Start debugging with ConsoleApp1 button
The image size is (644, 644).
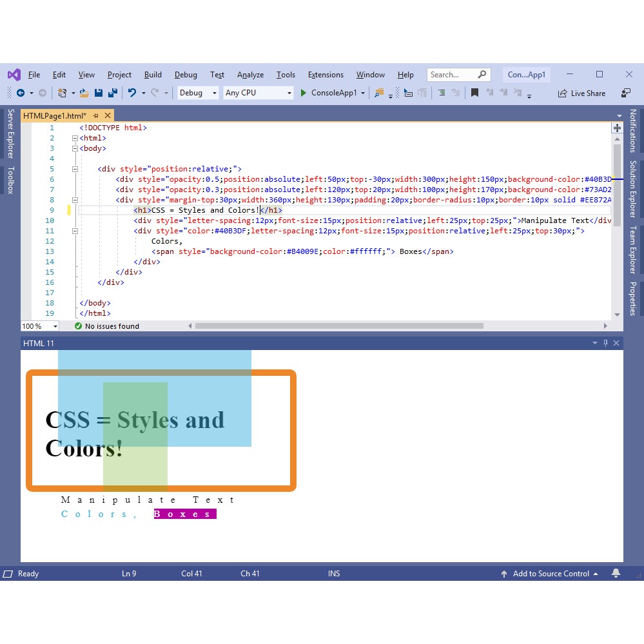point(329,93)
